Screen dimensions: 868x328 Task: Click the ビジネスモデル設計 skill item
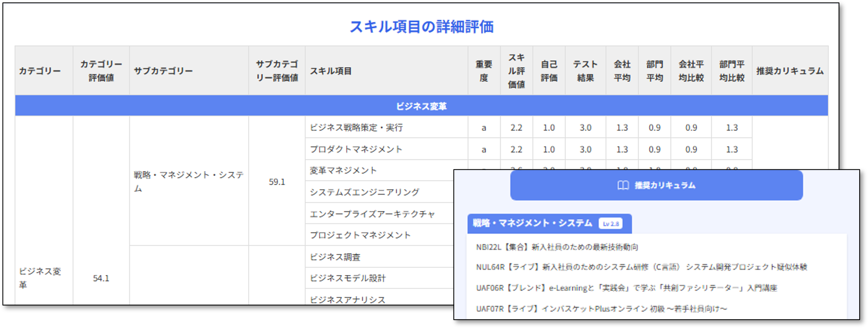coord(347,278)
